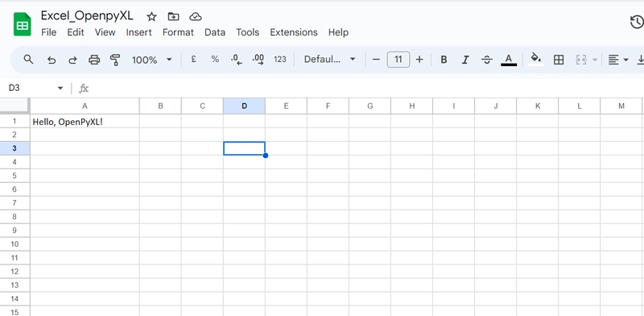Screen dimensions: 644x316
Task: Select row 1 header
Action: pyautogui.click(x=14, y=121)
